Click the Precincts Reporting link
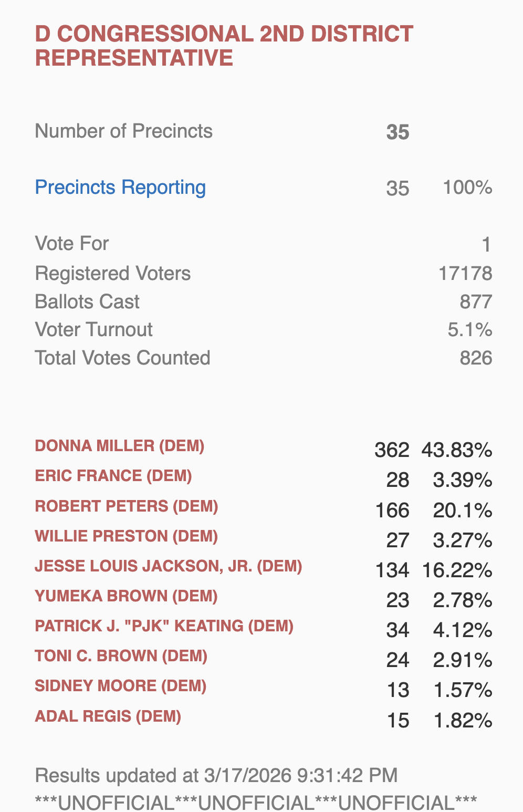This screenshot has width=523, height=812. coord(120,188)
